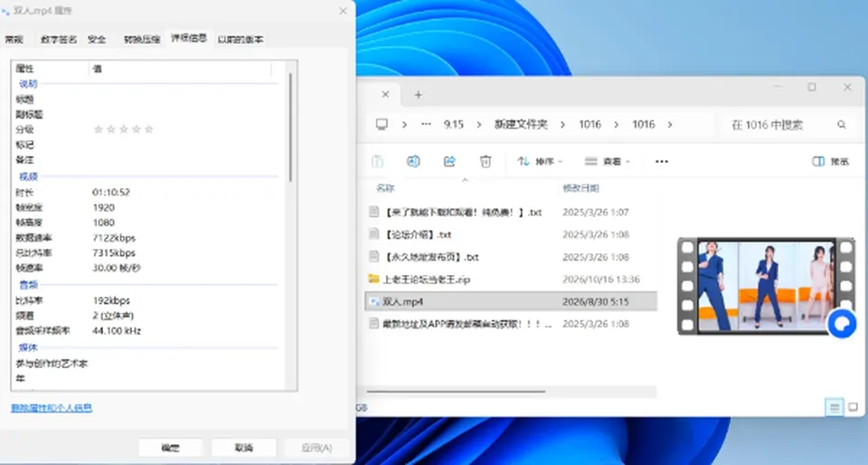Click 名称 column header to sort
Image resolution: width=868 pixels, height=465 pixels.
(x=385, y=188)
